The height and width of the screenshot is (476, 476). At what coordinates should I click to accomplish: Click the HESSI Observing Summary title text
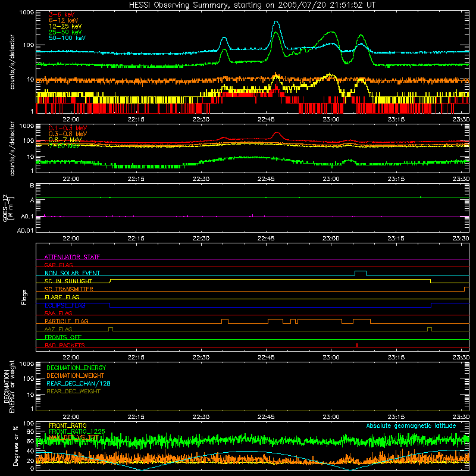pyautogui.click(x=252, y=5)
